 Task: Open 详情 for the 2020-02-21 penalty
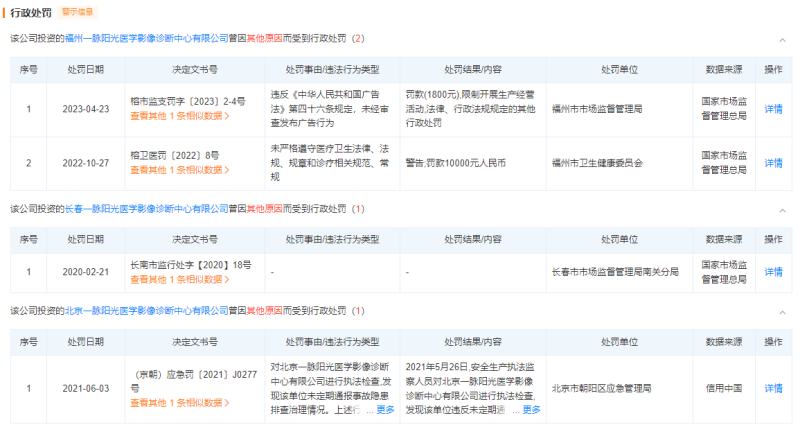pyautogui.click(x=773, y=272)
